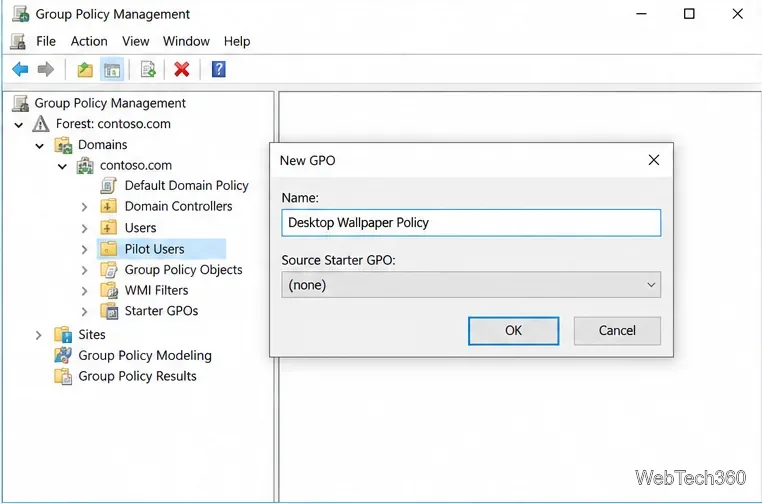Select the Starter GPOs tree label
762x504 pixels.
(161, 311)
